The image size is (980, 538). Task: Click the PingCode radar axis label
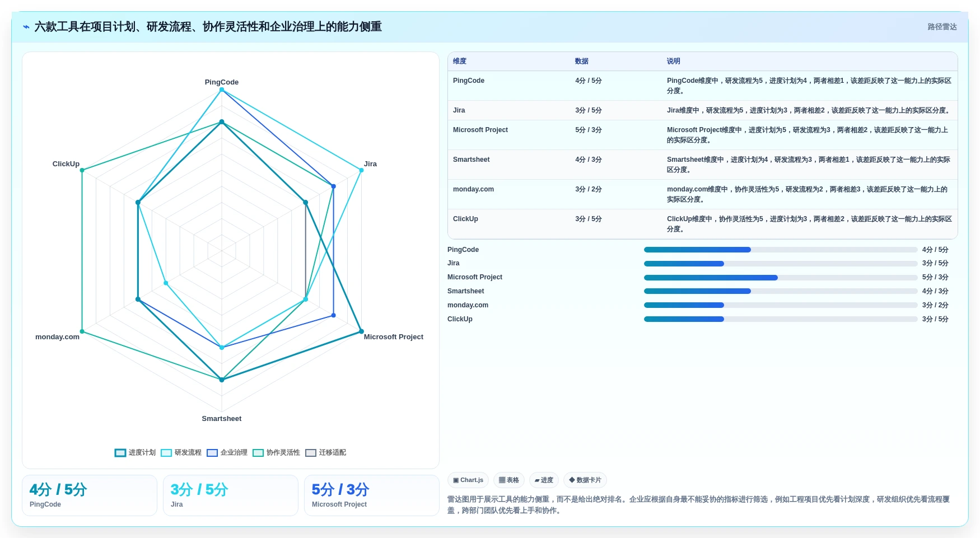coord(222,82)
